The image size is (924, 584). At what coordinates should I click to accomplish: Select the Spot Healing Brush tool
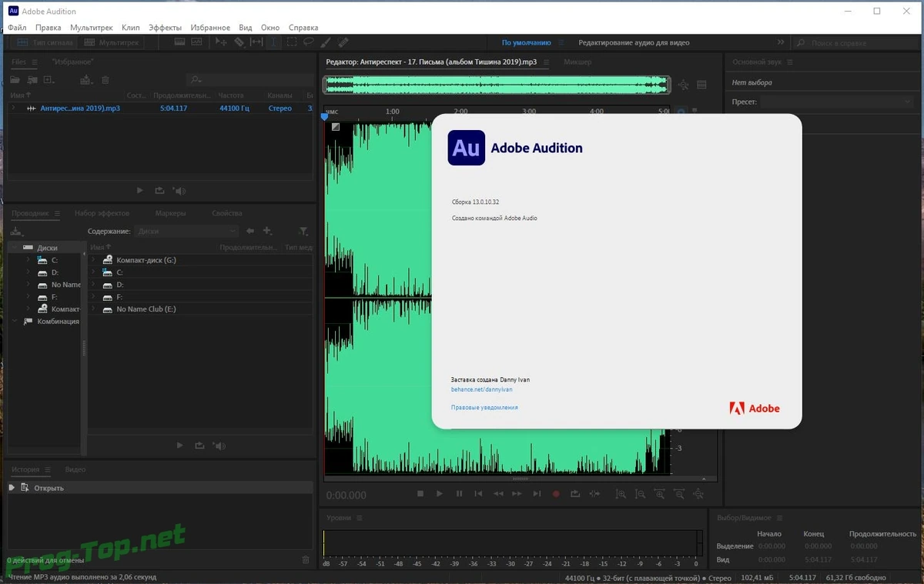(343, 42)
